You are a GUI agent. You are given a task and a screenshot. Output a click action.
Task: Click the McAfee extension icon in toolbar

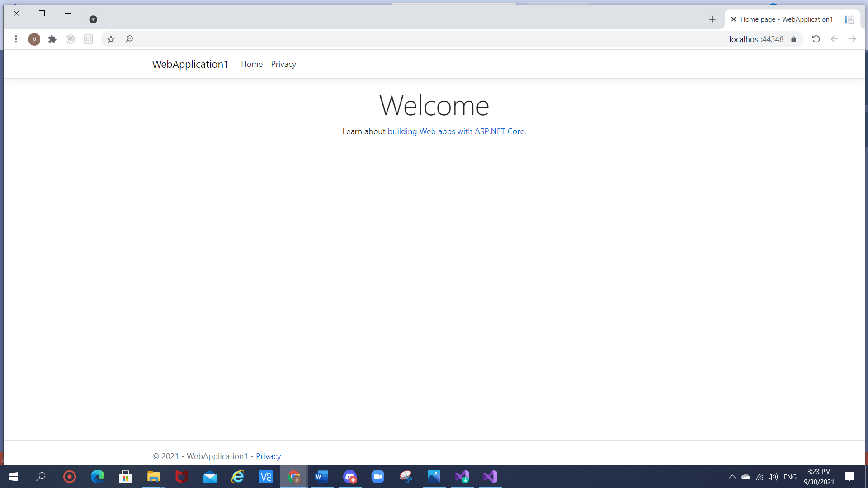88,39
